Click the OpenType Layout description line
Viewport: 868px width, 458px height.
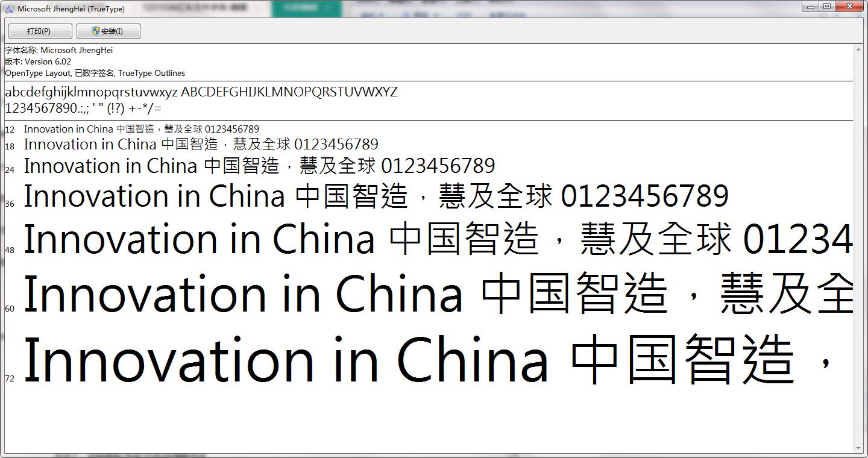coord(95,73)
